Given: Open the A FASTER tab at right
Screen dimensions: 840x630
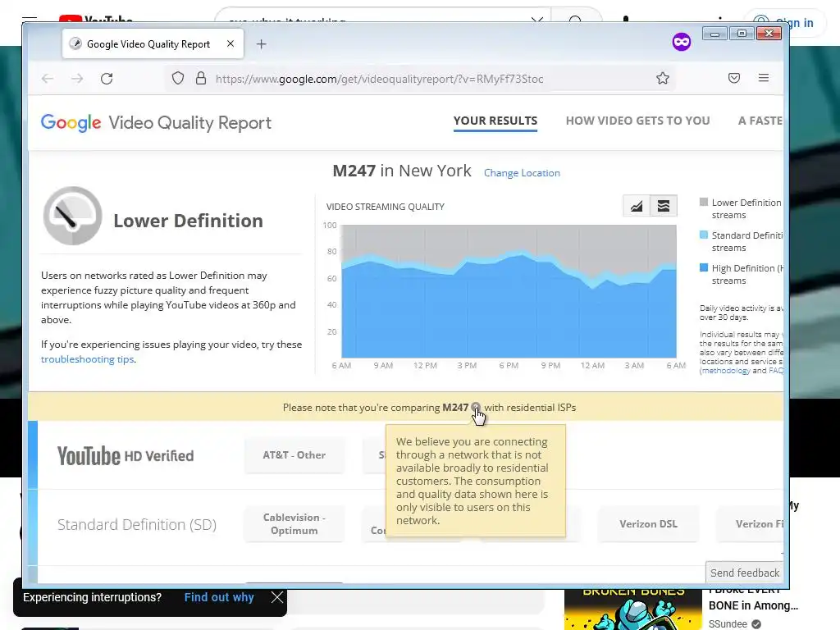Looking at the screenshot, I should tap(760, 121).
